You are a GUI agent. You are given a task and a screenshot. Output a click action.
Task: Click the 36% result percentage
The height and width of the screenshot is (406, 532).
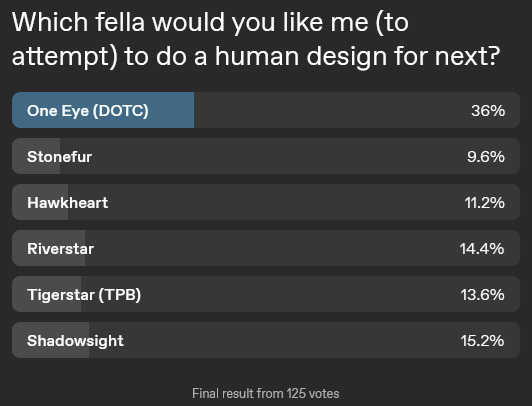point(488,111)
